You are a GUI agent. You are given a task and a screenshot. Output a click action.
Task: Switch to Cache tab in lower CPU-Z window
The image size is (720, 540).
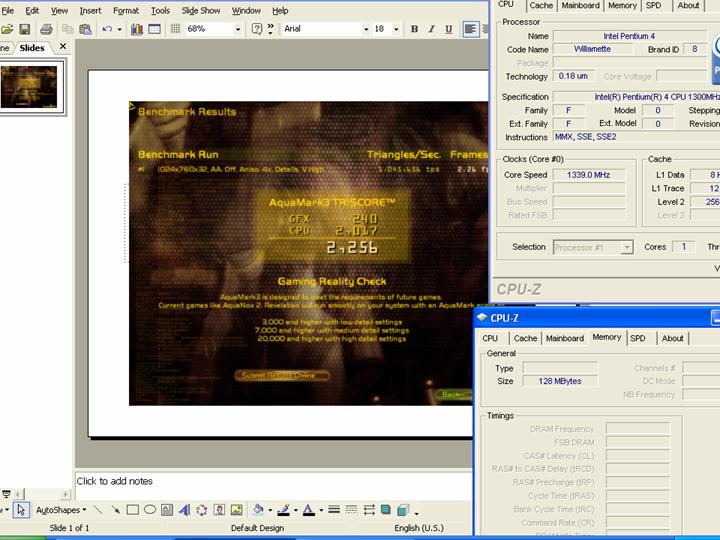[x=525, y=338]
